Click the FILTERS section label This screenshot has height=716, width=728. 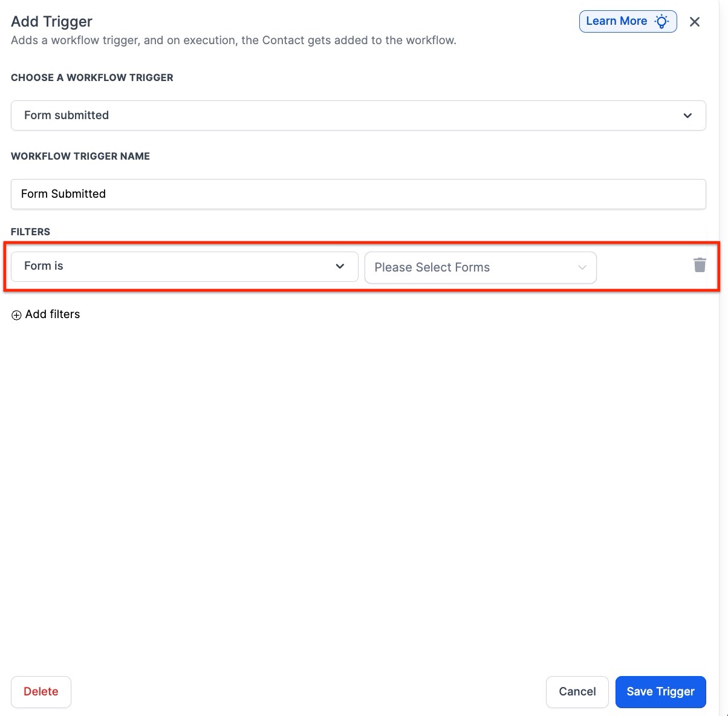30,232
